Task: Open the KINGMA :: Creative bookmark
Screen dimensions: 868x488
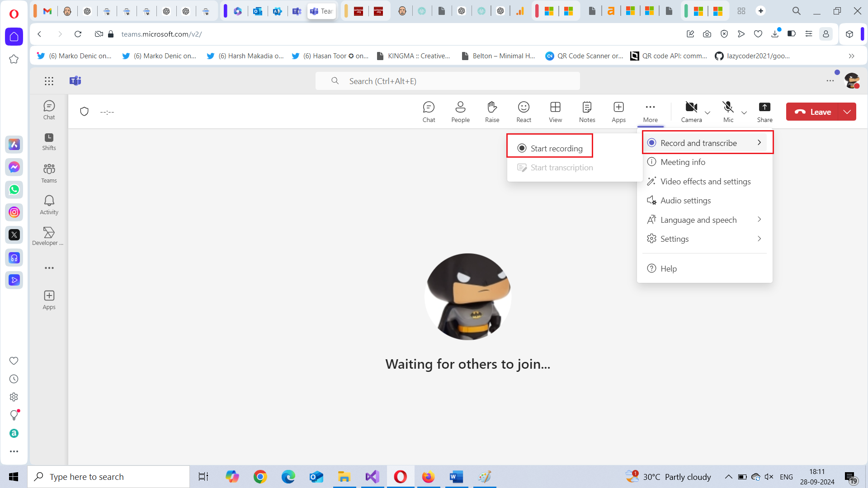Action: click(x=413, y=56)
